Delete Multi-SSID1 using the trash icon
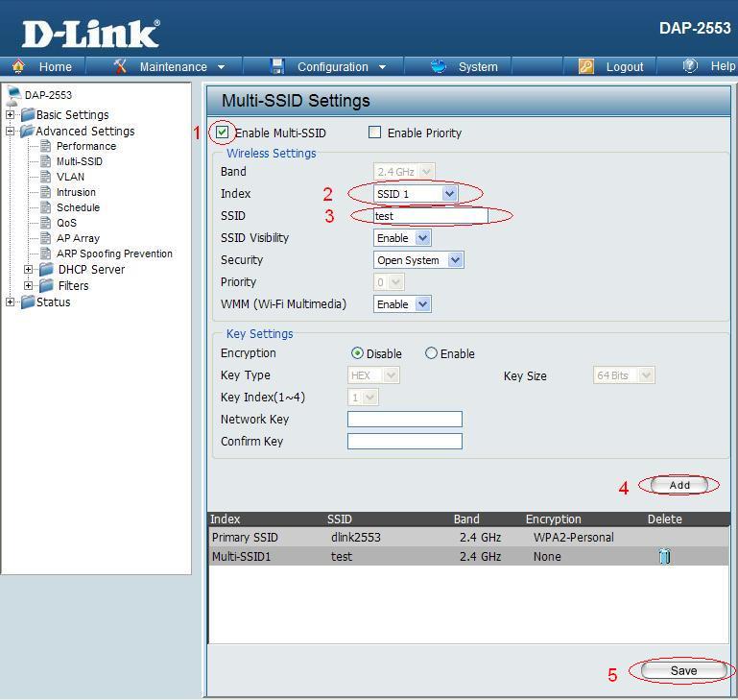738x700 pixels. click(664, 556)
